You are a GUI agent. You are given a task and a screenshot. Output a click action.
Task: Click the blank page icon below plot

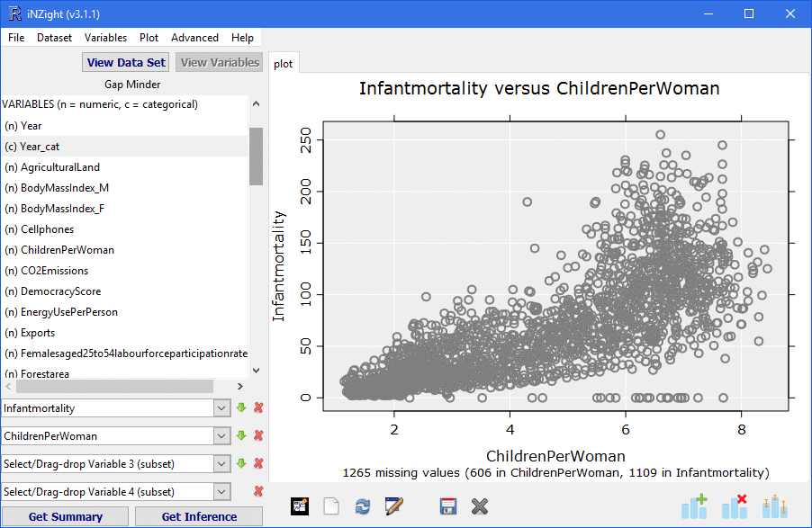pyautogui.click(x=332, y=506)
